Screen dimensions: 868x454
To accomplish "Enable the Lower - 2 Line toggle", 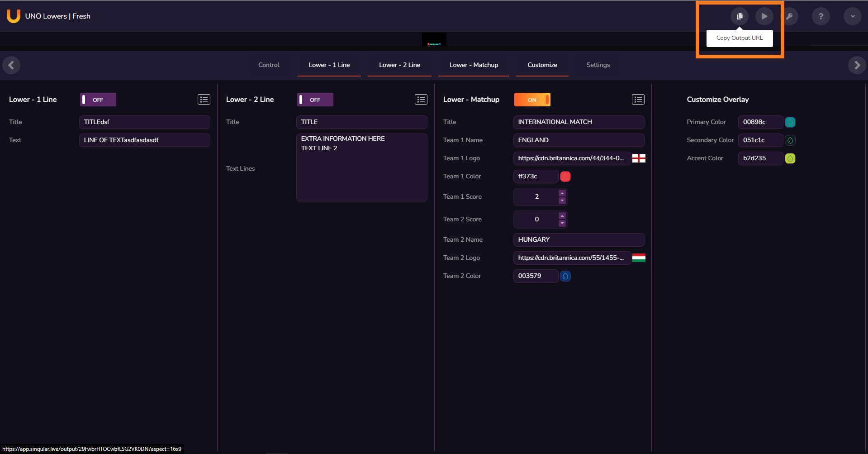I will pos(315,100).
